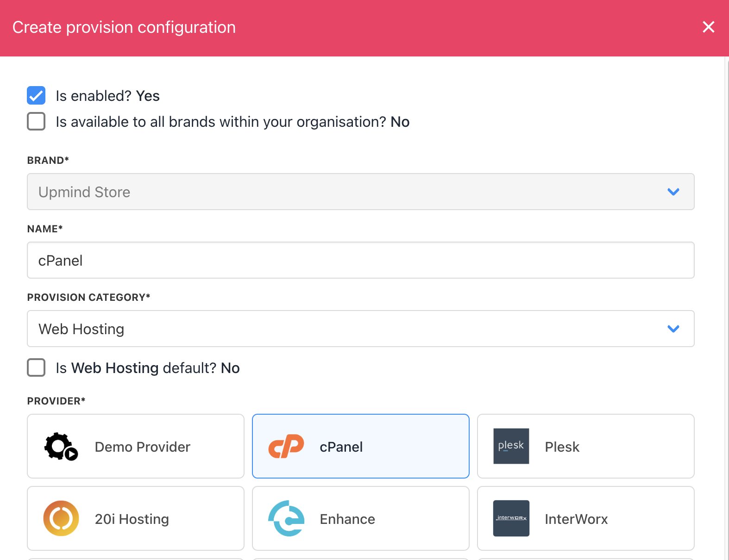Viewport: 729px width, 560px height.
Task: Choose the Enhance provider card
Action: coord(360,518)
